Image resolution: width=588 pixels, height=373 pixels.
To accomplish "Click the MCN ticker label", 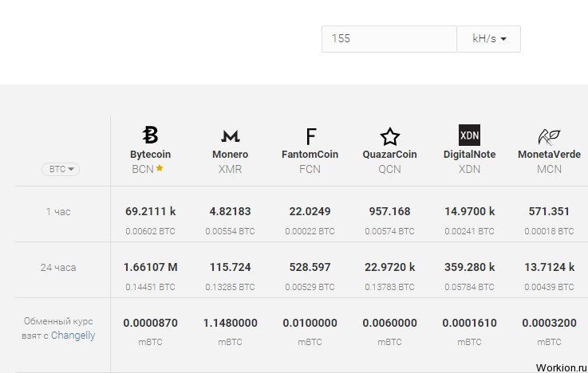I will point(550,169).
